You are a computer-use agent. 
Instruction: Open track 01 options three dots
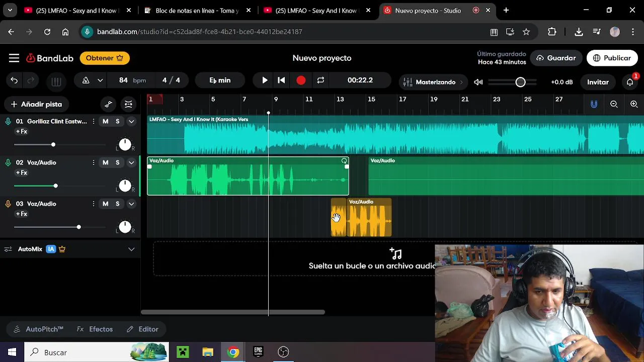(94, 121)
